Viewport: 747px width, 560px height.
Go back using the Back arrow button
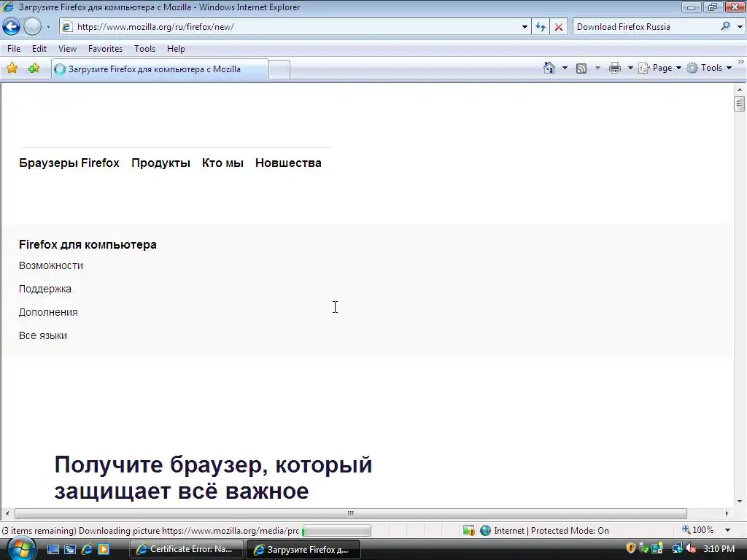(12, 27)
